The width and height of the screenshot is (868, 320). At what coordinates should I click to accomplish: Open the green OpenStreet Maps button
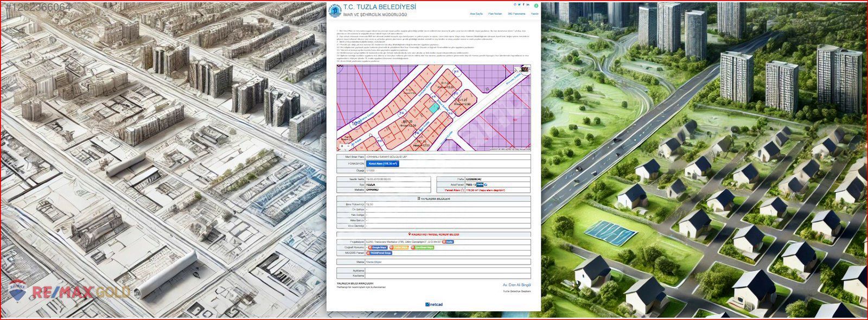coord(423,247)
